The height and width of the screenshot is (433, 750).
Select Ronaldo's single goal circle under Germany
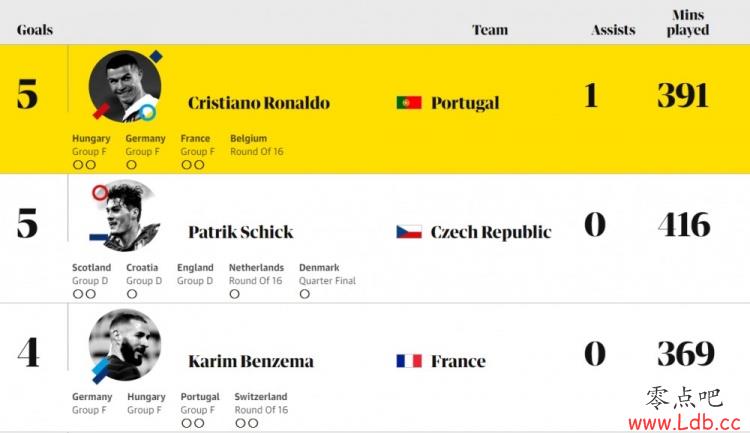pos(132,165)
